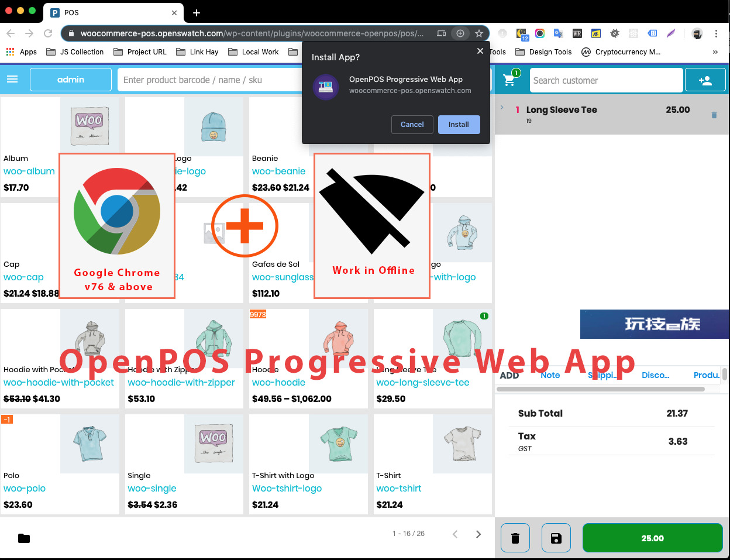Open the colorful lens extension icon
730x560 pixels.
pyautogui.click(x=540, y=33)
